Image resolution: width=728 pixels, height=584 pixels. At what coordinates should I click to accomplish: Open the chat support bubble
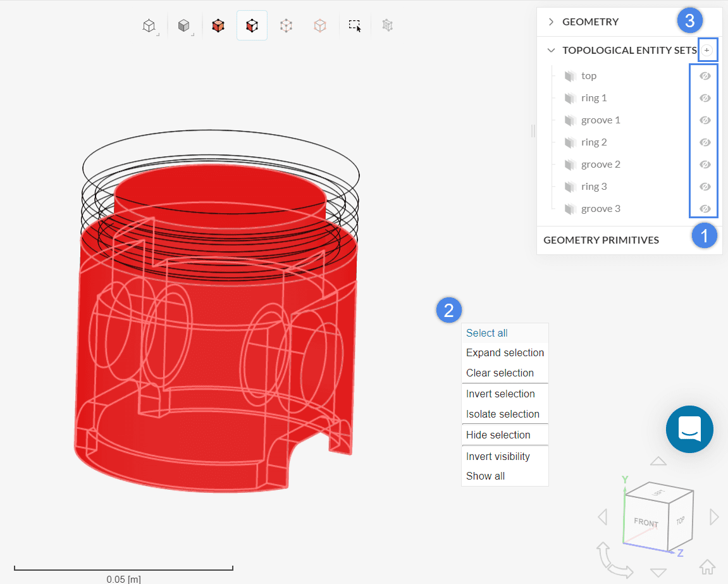tap(689, 429)
